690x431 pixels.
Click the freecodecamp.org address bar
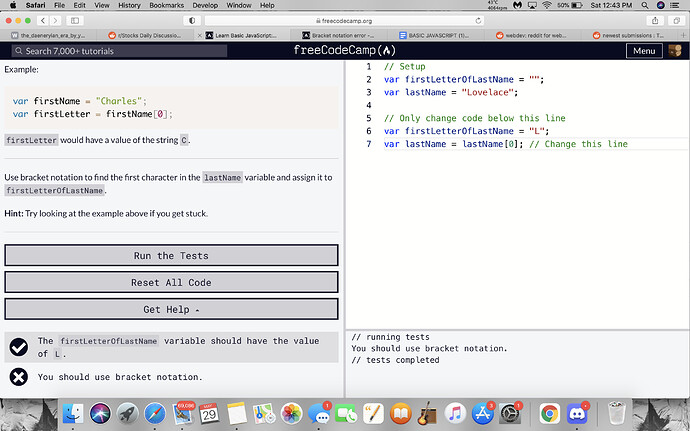point(344,21)
